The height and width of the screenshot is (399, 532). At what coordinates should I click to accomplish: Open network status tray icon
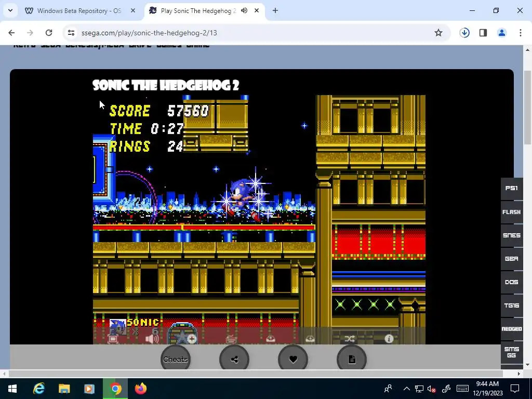tap(419, 389)
